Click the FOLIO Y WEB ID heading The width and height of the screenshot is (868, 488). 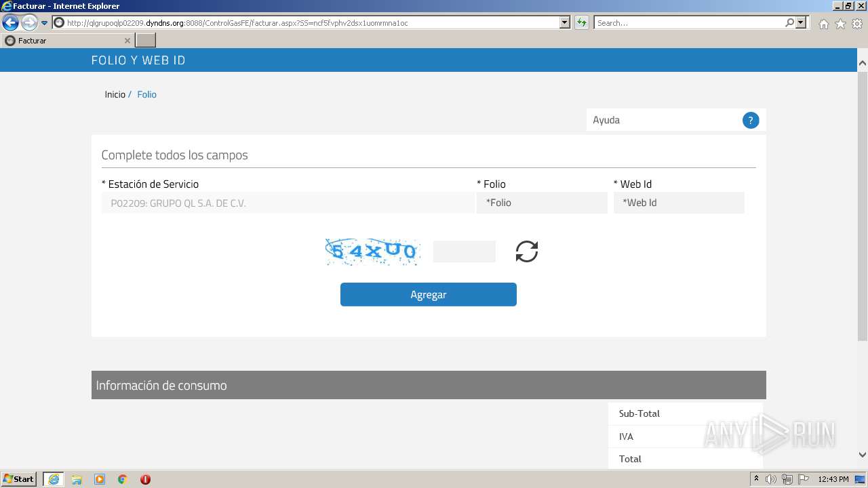[138, 60]
